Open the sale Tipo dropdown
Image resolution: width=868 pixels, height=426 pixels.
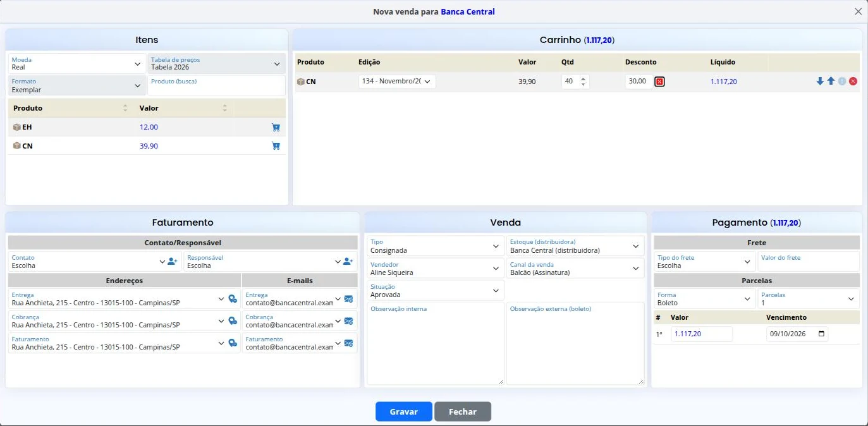pos(436,246)
